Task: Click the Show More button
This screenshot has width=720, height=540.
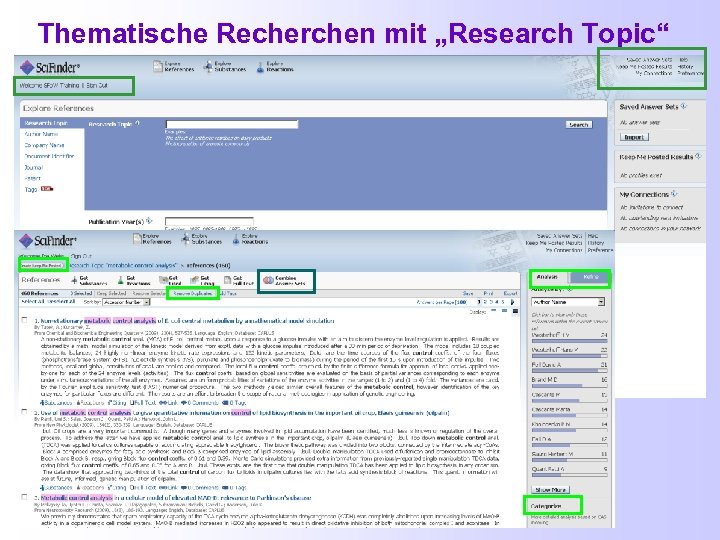Action: coord(551,489)
